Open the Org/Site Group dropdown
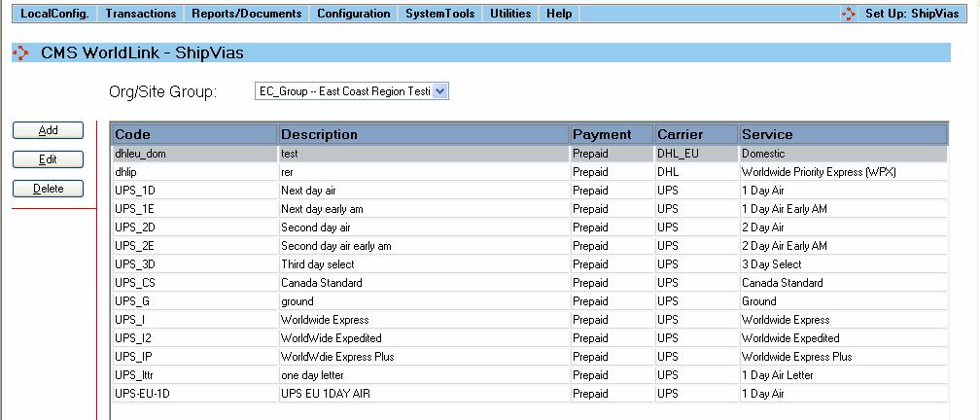 (x=439, y=90)
